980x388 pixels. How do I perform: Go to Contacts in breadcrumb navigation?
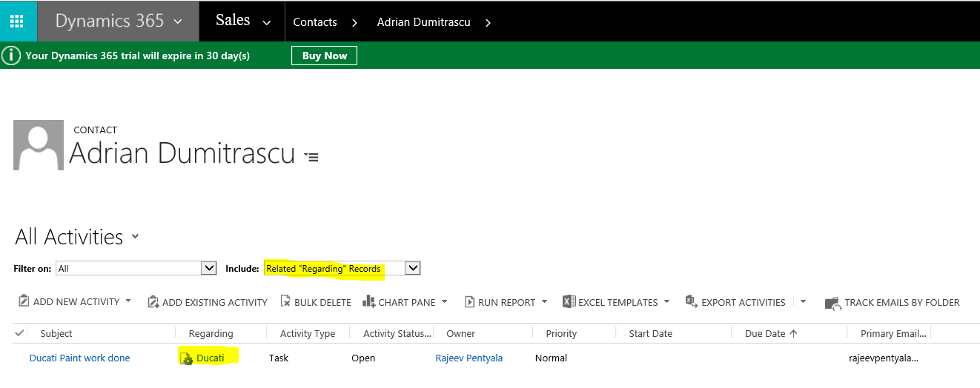point(315,22)
